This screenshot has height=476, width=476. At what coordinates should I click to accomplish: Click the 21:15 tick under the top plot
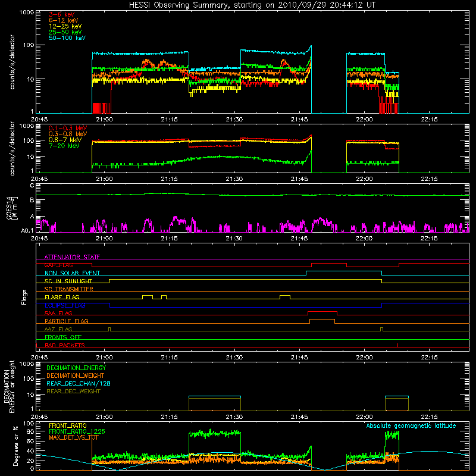point(169,120)
